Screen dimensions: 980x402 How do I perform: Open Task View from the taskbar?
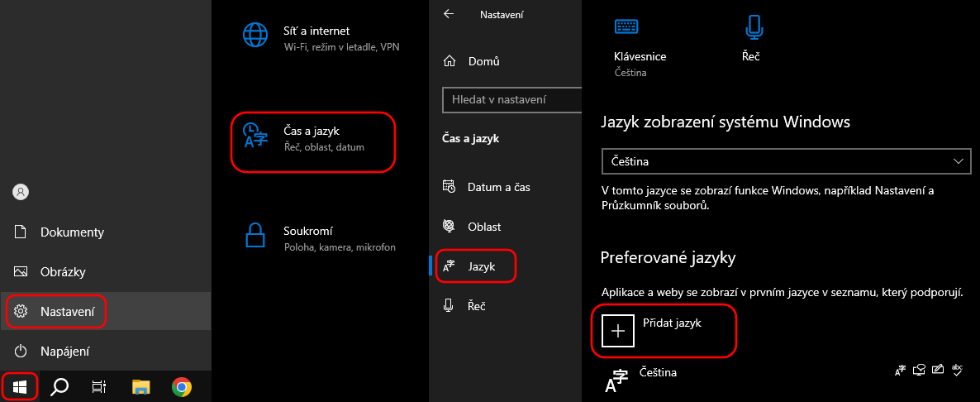point(99,388)
